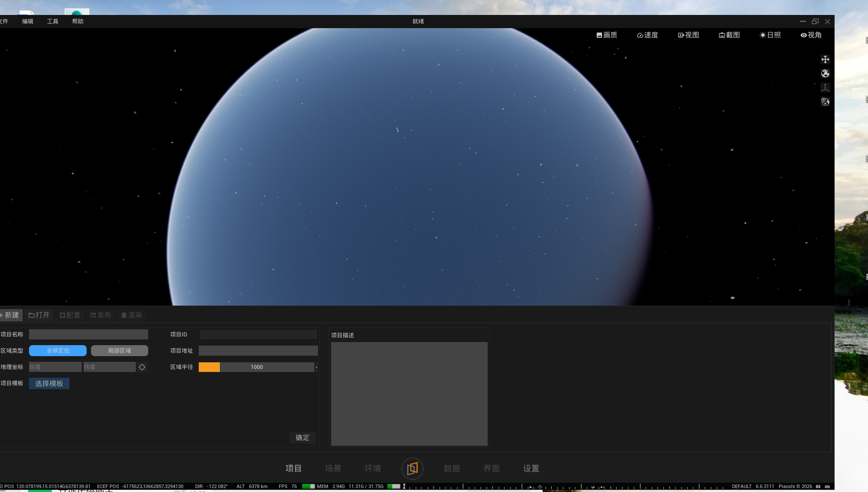Switch to the 数据 bottom tab
Viewport: 868px width, 492px height.
click(x=452, y=469)
